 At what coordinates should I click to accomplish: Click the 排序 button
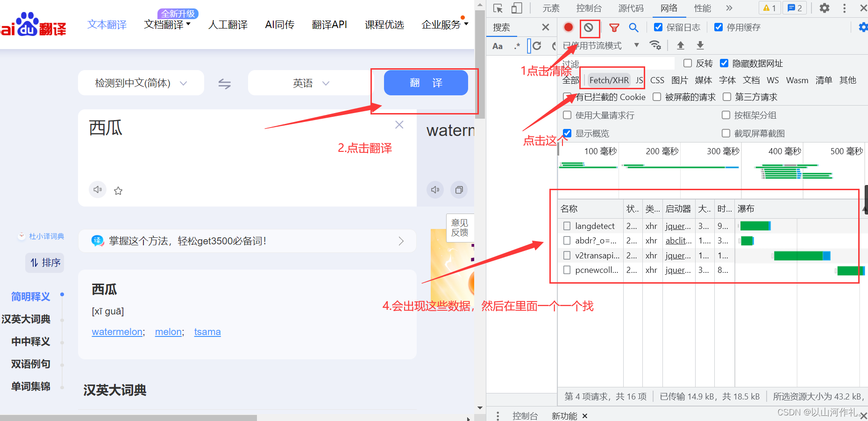45,263
